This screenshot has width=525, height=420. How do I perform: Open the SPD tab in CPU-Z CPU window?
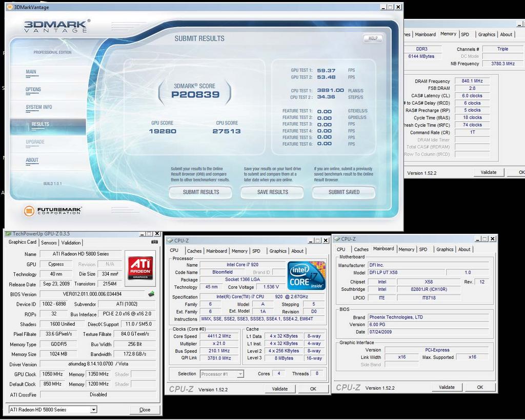click(256, 251)
